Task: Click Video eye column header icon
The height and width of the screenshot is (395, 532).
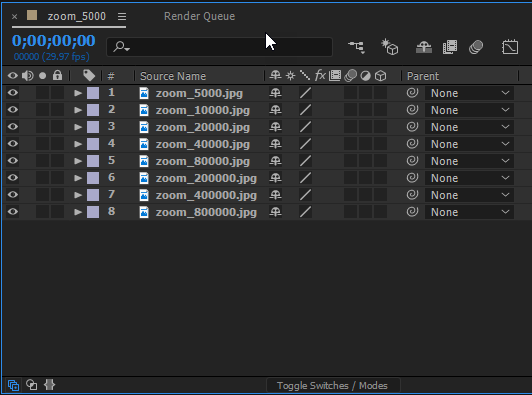Action: [13, 75]
